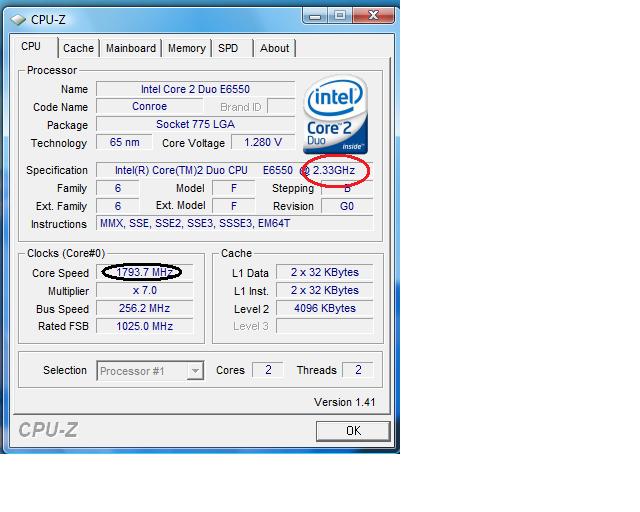Click the Intel Core 2 Duo logo

pyautogui.click(x=336, y=114)
